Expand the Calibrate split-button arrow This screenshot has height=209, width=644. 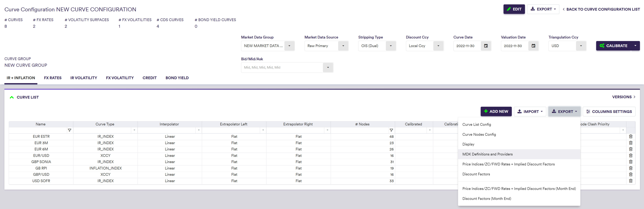click(x=635, y=46)
